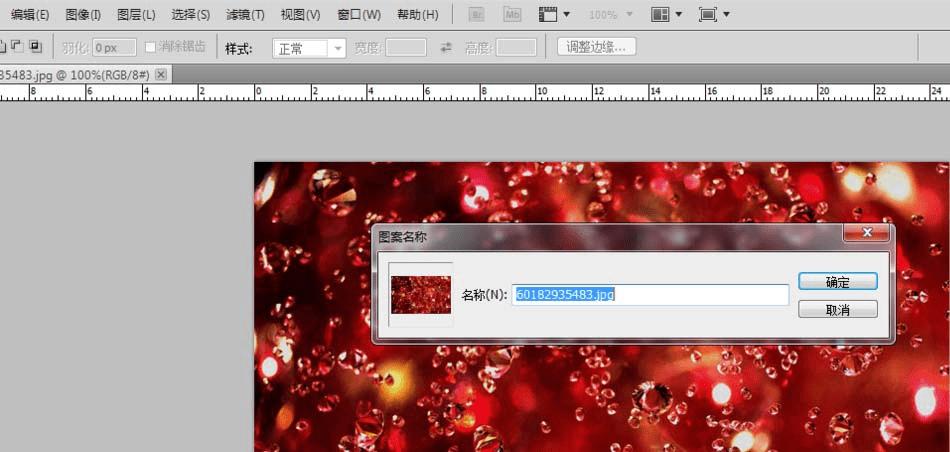Click the 调整边缘... refine edge button
The height and width of the screenshot is (452, 950).
point(596,47)
